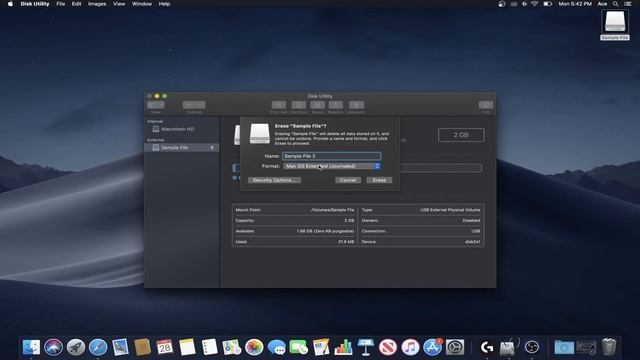Open App Store from the dock

pos(432,347)
